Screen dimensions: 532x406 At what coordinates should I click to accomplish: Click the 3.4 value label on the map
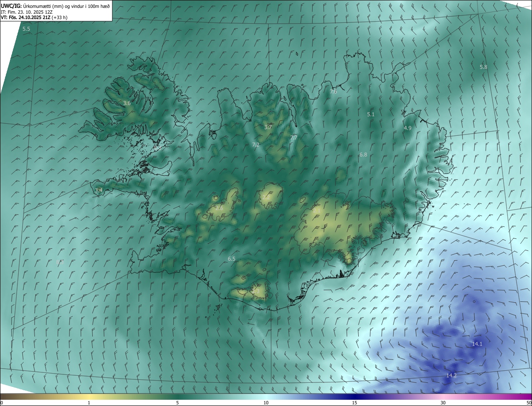tap(99, 190)
